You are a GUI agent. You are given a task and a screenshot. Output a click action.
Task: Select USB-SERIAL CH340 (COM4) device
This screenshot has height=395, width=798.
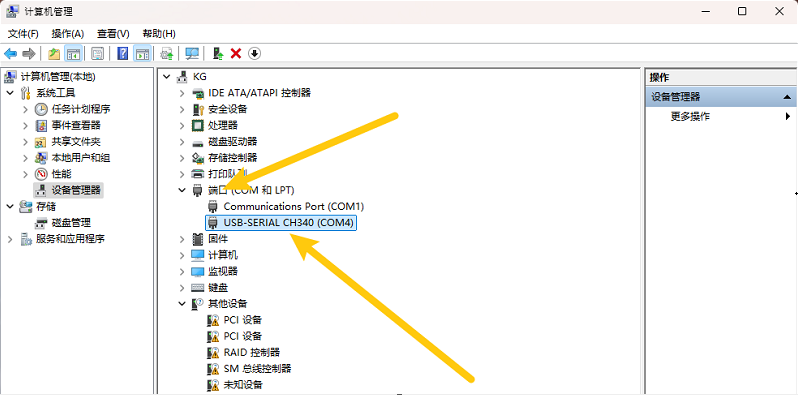(x=280, y=223)
